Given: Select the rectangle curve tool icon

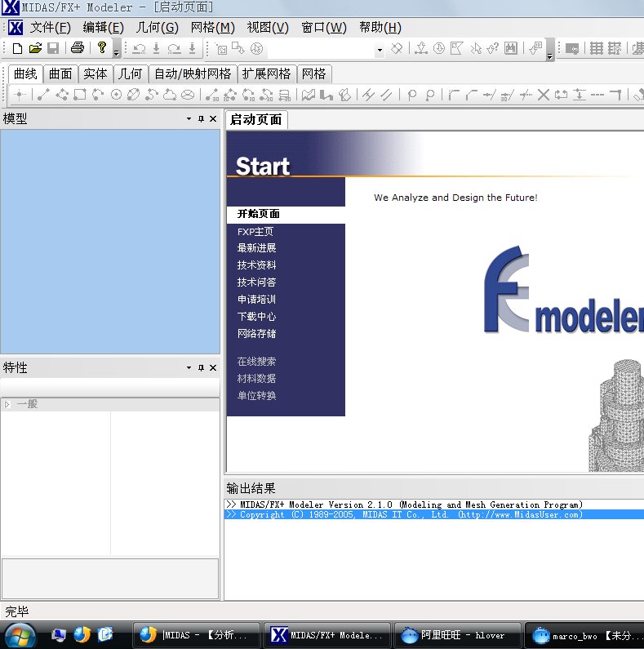Looking at the screenshot, I should 79,95.
